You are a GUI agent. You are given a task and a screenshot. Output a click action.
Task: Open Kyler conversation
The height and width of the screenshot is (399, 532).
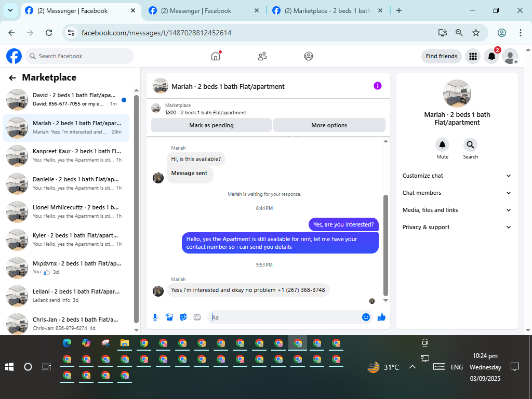pyautogui.click(x=66, y=240)
